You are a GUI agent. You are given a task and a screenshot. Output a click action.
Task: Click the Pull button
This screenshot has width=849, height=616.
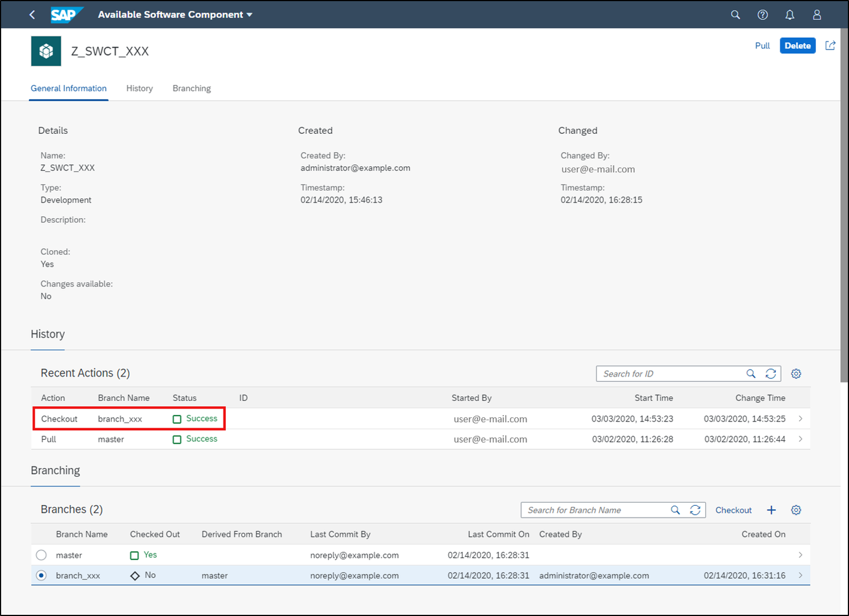pos(762,45)
